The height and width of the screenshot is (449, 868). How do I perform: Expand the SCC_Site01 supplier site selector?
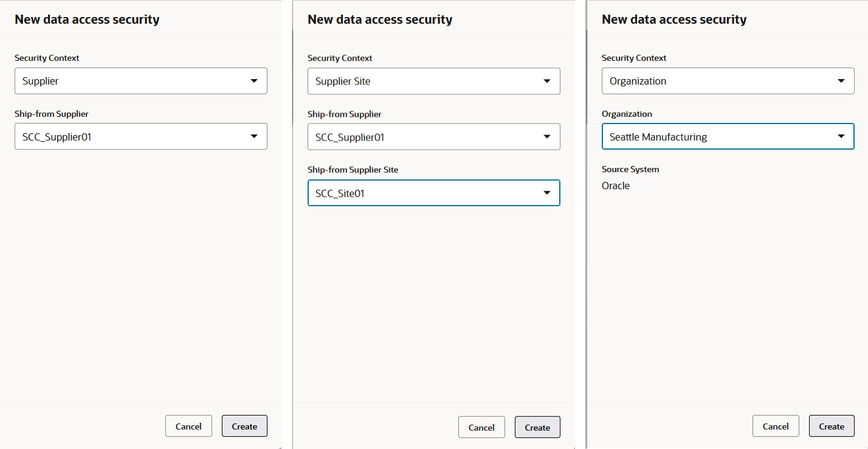click(x=433, y=193)
